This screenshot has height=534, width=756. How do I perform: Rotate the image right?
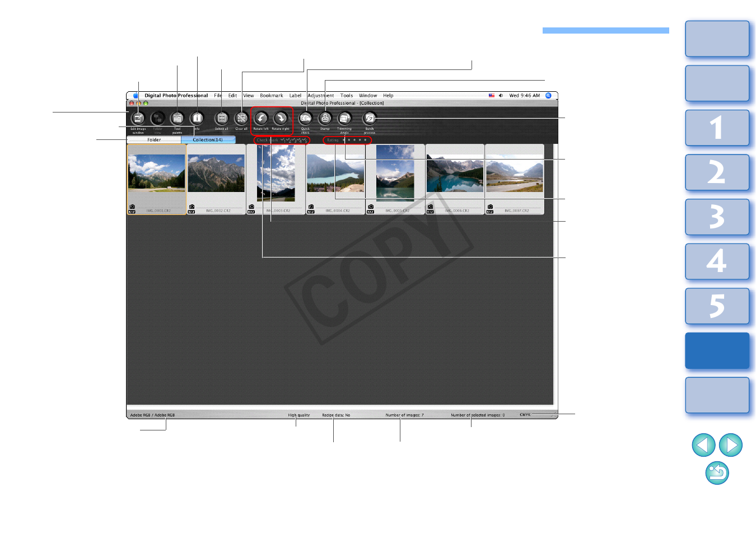click(x=281, y=119)
